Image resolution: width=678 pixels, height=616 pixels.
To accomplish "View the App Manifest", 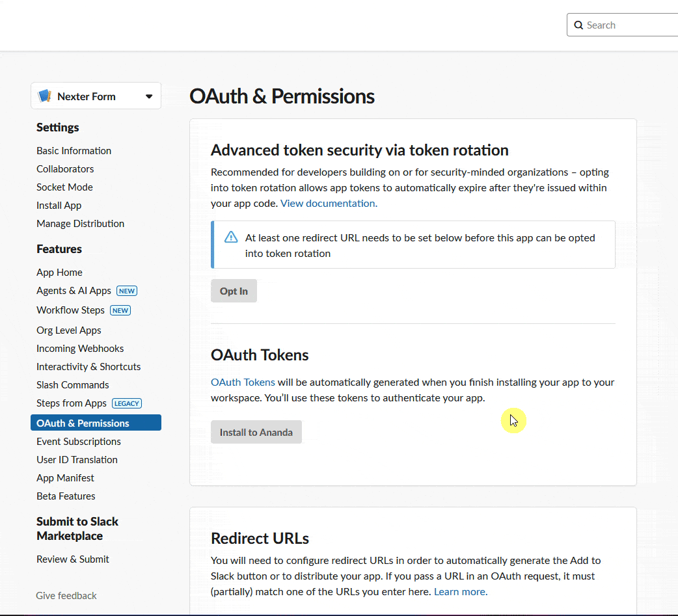I will [65, 477].
